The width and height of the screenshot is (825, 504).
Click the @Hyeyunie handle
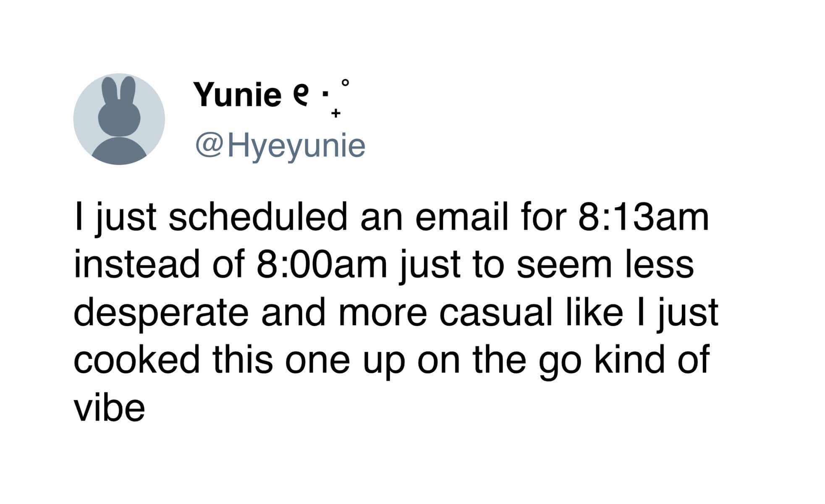(280, 146)
